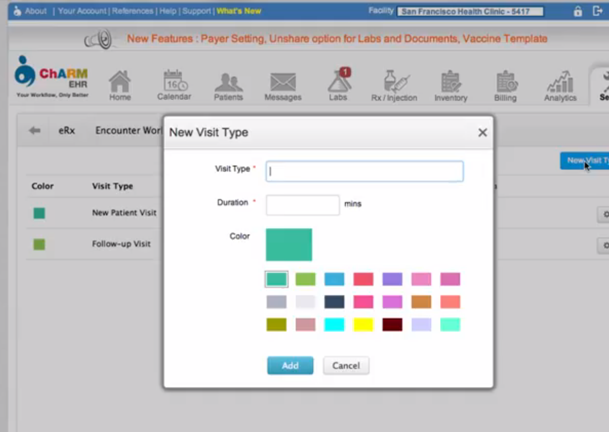Screen dimensions: 609x432
Task: Select the yellow color swatch
Action: coord(363,325)
